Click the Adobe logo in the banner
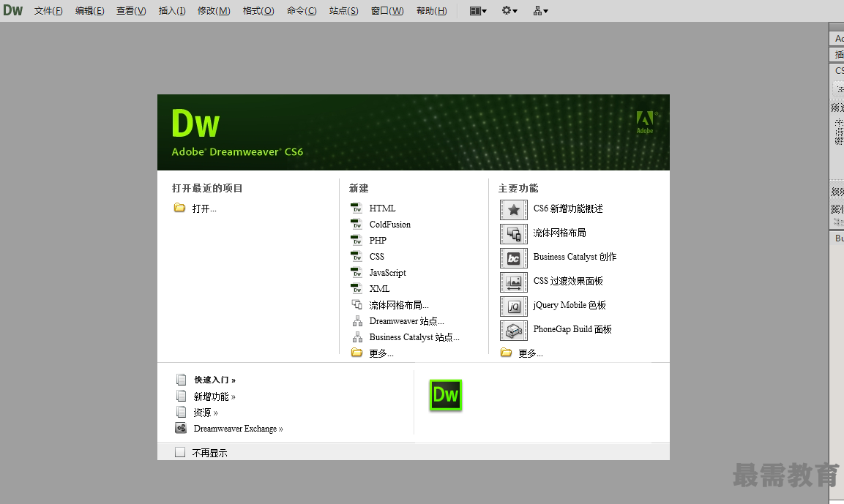The height and width of the screenshot is (504, 844). coord(645,122)
